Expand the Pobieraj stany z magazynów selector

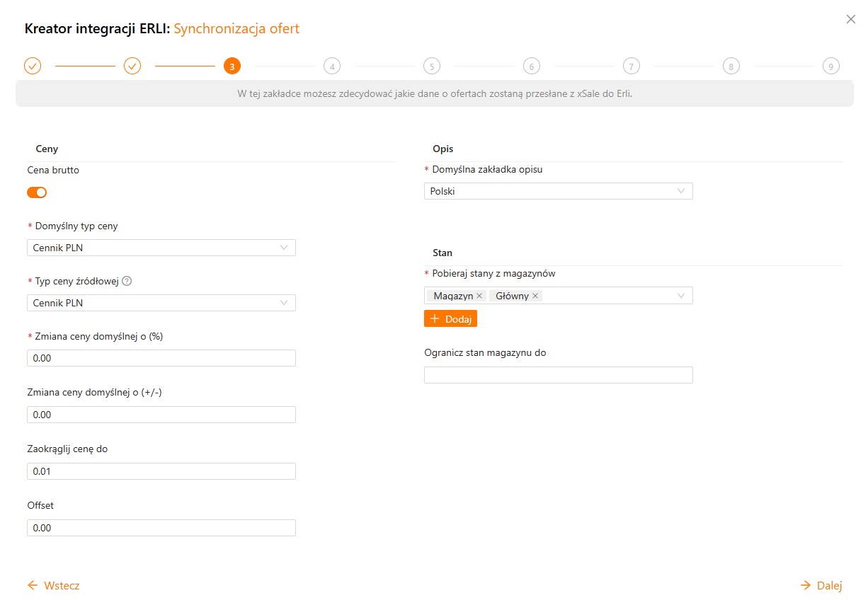point(559,296)
